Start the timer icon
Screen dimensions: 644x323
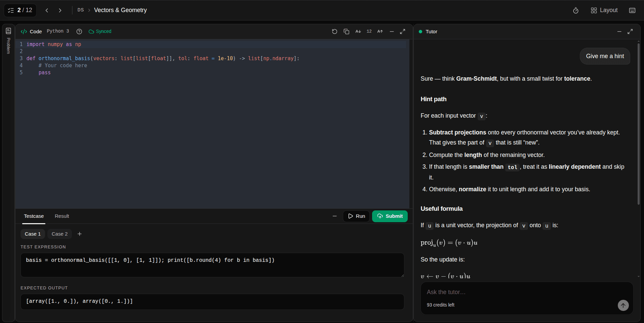pyautogui.click(x=576, y=10)
